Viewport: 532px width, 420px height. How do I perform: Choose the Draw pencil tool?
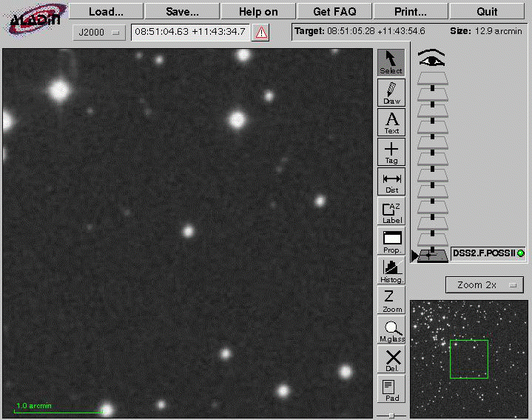(x=391, y=93)
